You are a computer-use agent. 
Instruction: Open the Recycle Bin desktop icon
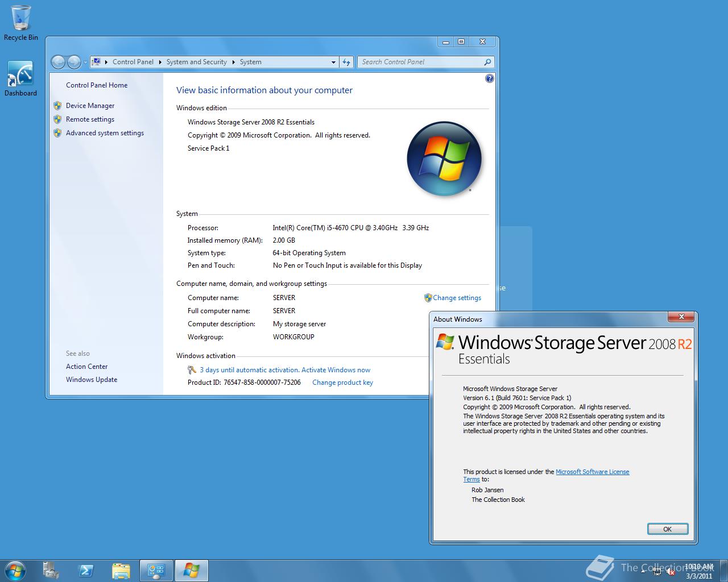point(21,23)
